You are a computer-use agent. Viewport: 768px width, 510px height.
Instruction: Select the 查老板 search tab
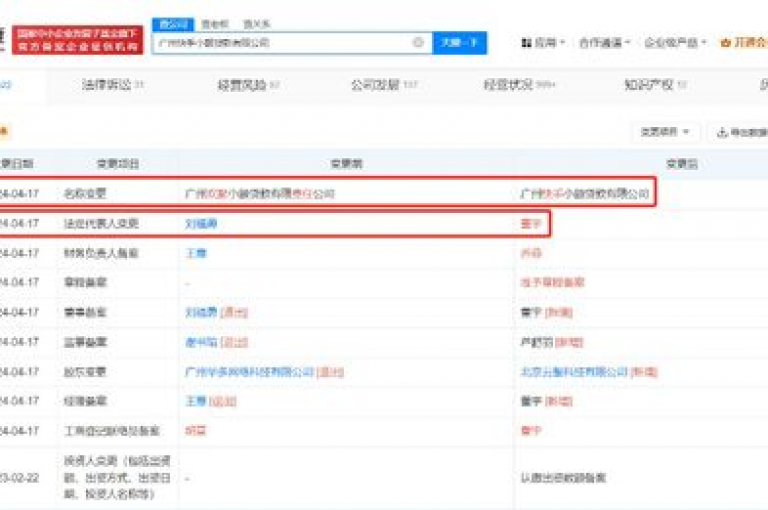(215, 24)
